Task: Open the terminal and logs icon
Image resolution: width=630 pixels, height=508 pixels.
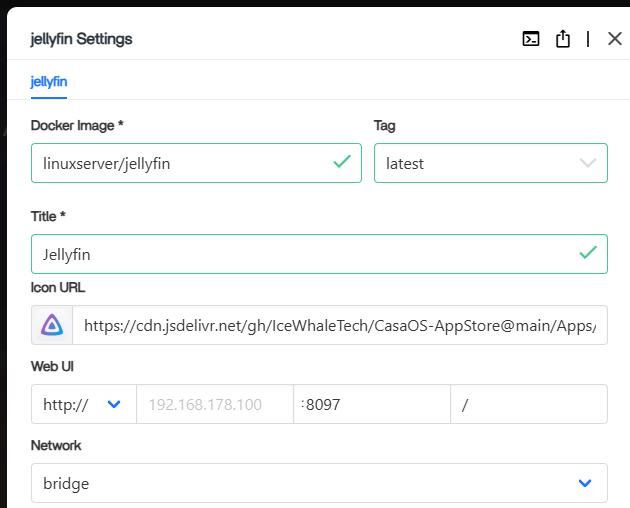Action: coord(532,39)
